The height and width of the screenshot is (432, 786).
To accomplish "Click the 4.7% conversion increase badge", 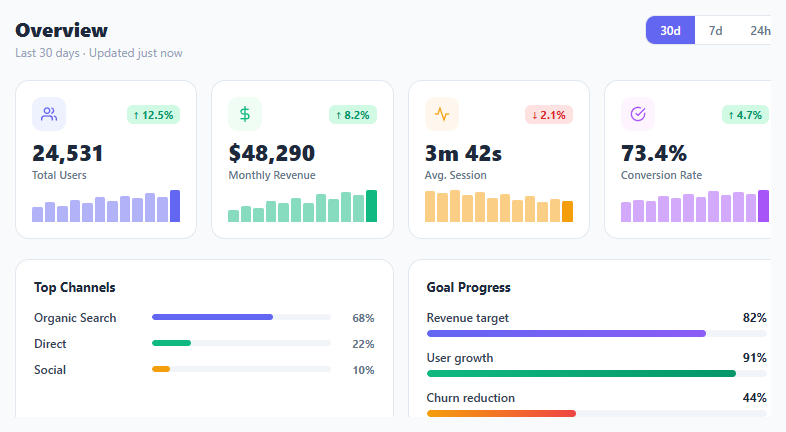I will pyautogui.click(x=745, y=115).
